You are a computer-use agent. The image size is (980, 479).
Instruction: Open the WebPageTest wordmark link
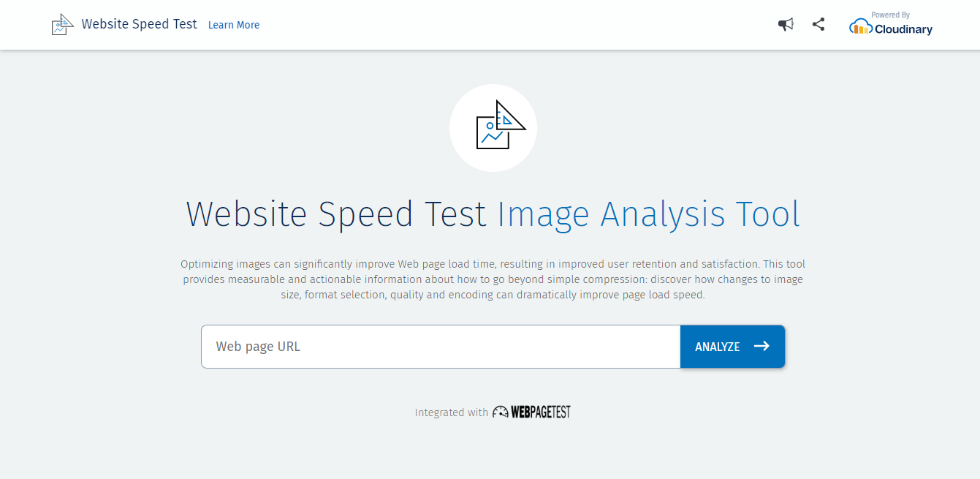[540, 412]
